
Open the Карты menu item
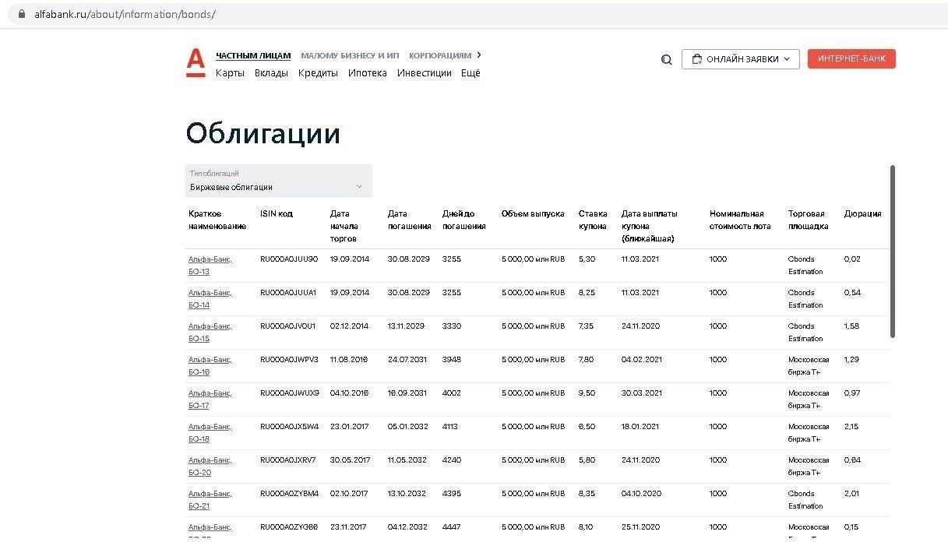[230, 73]
